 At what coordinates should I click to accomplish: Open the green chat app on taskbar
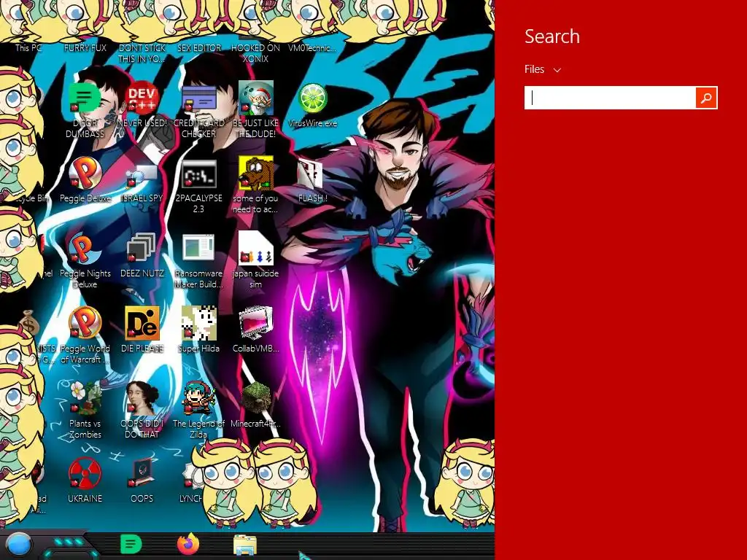coord(131,544)
